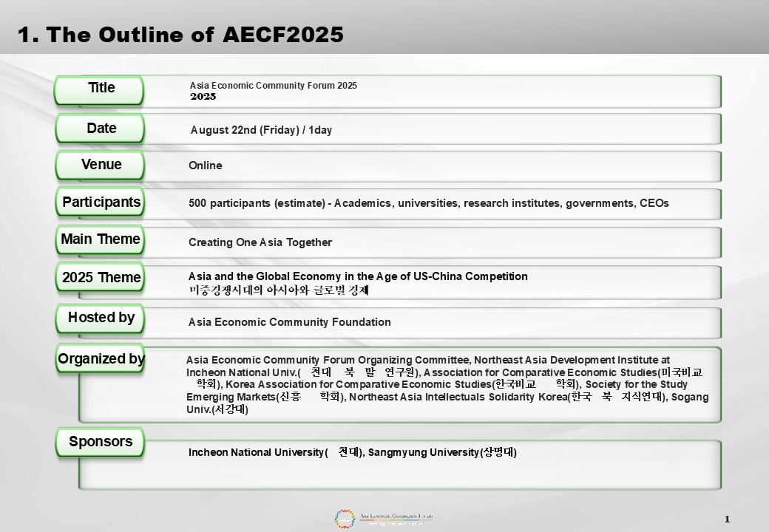The image size is (769, 532).
Task: Select the green 'Main Theme' label box
Action: point(100,239)
